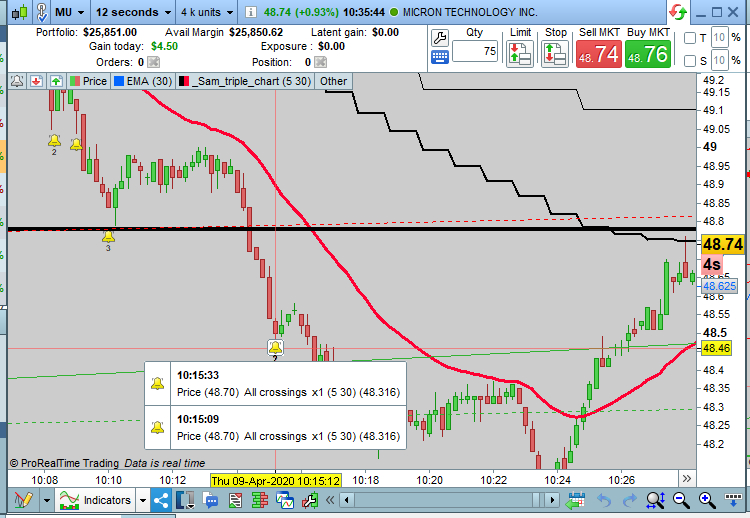Select the Other legend tab

(x=333, y=81)
